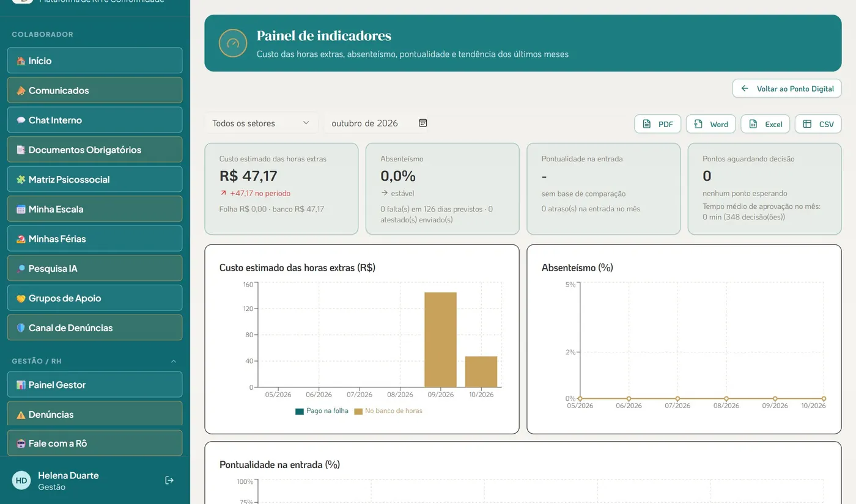Click the gauge icon in Painel de indicadores header
The width and height of the screenshot is (856, 504).
point(233,43)
